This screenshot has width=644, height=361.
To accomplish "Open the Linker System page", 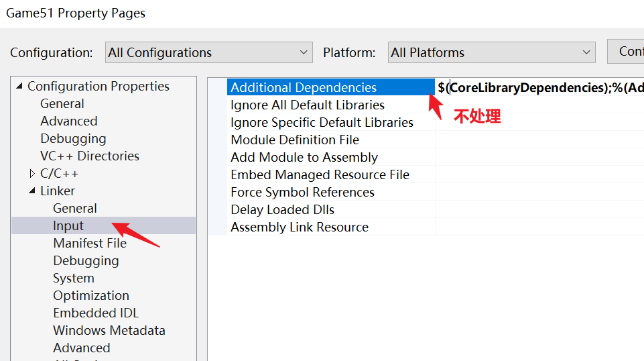I will pyautogui.click(x=74, y=278).
